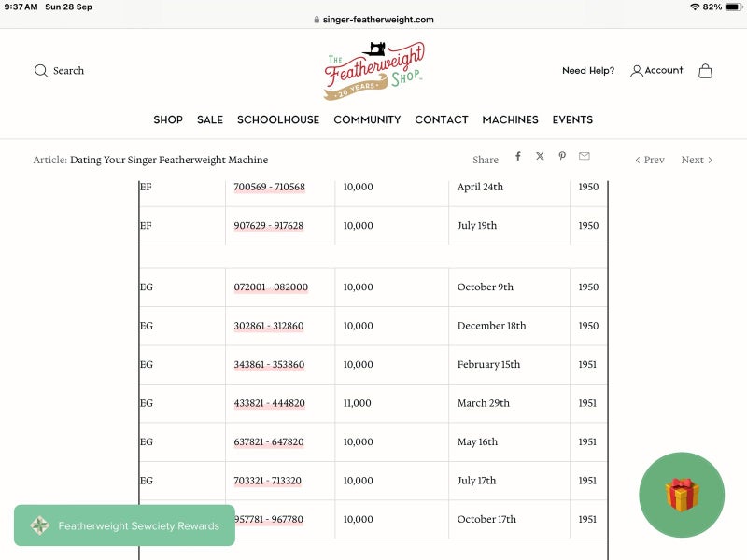
Task: Open the Account user icon
Action: click(x=637, y=71)
